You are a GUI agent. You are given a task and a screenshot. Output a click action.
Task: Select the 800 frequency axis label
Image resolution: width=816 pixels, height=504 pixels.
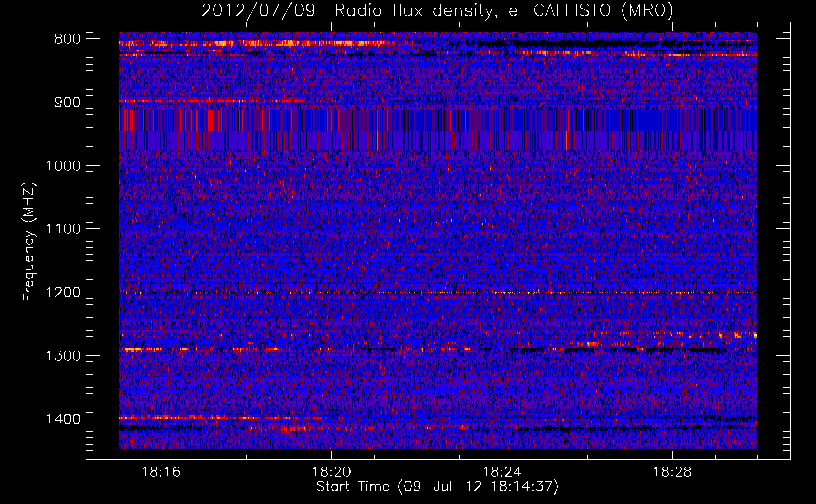pyautogui.click(x=68, y=39)
